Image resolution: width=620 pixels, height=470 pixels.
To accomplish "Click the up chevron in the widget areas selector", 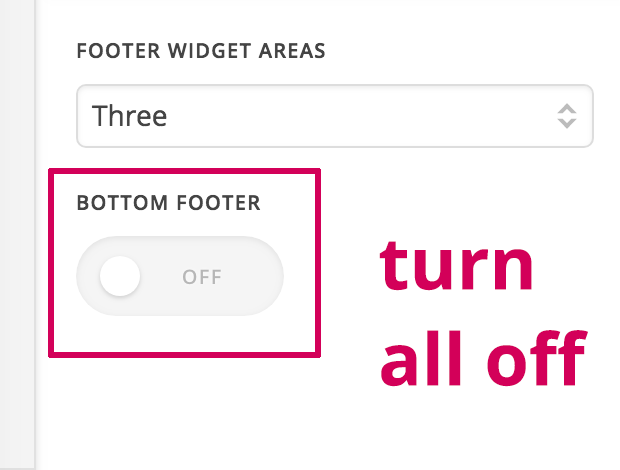I will pos(567,108).
